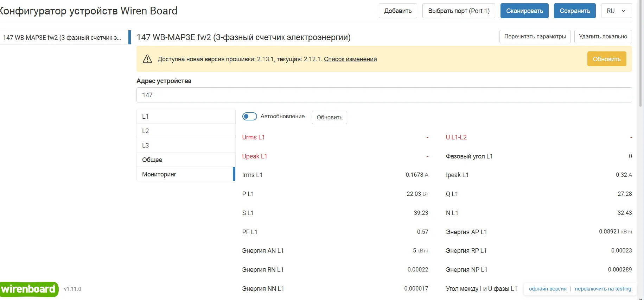Click the Urms L1 label

[x=253, y=137]
